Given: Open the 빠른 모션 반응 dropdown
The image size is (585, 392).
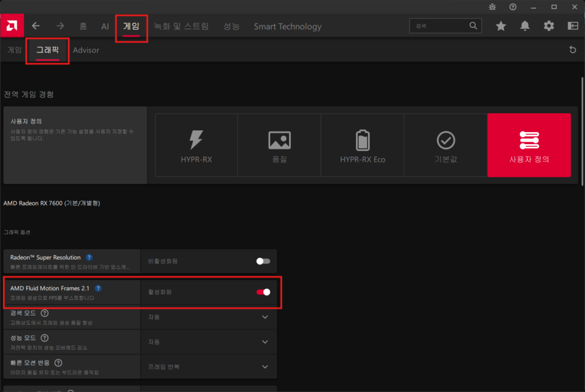Looking at the screenshot, I should click(x=265, y=367).
